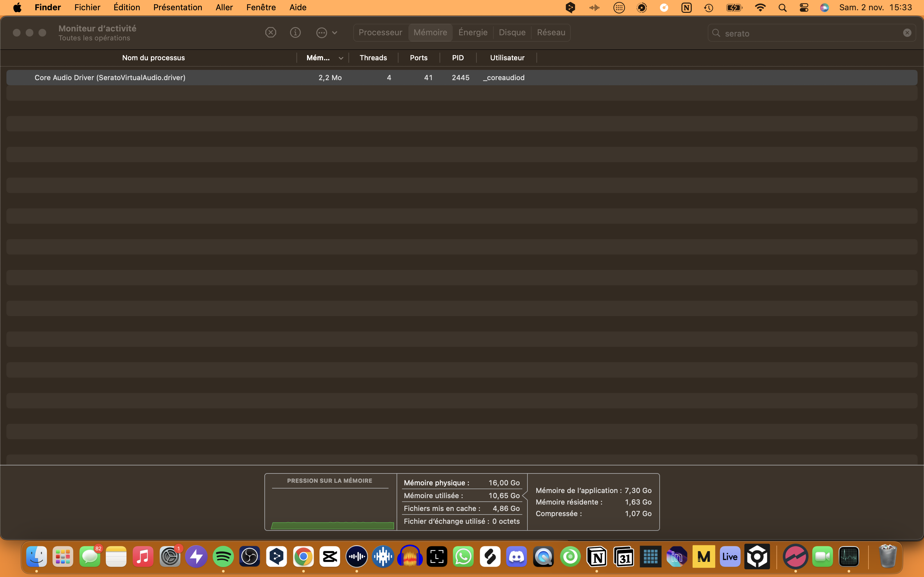Open the Présentation menu
924x577 pixels.
point(177,7)
